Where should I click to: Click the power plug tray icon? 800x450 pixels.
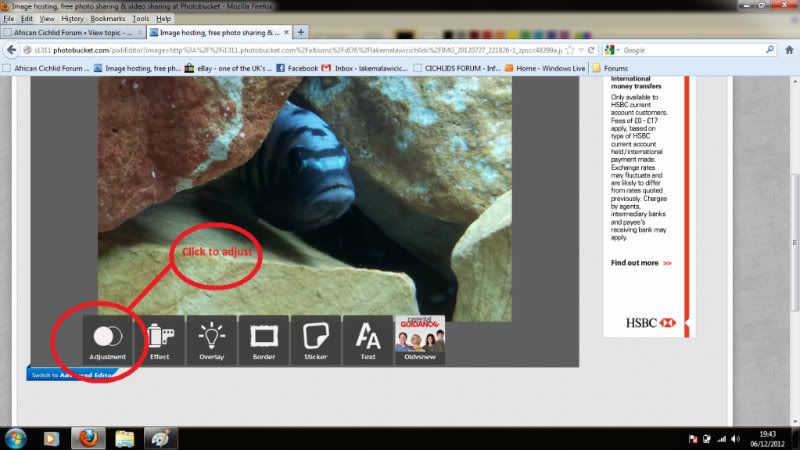coord(707,439)
